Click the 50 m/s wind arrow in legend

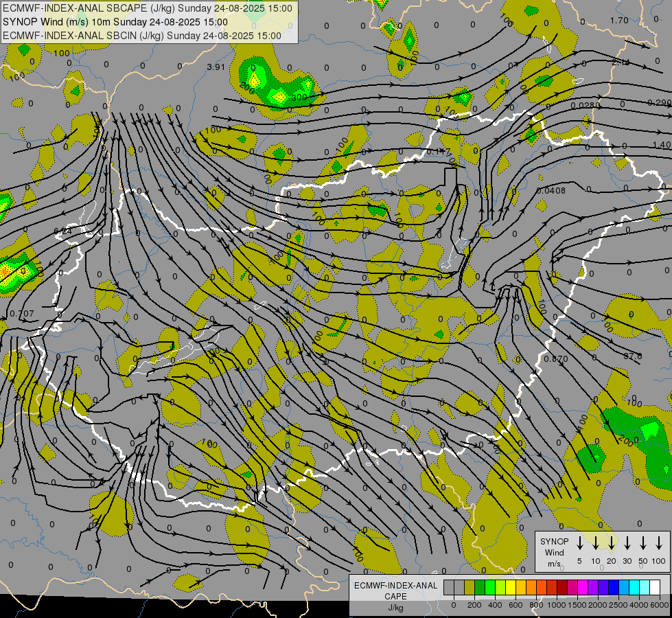pyautogui.click(x=643, y=543)
